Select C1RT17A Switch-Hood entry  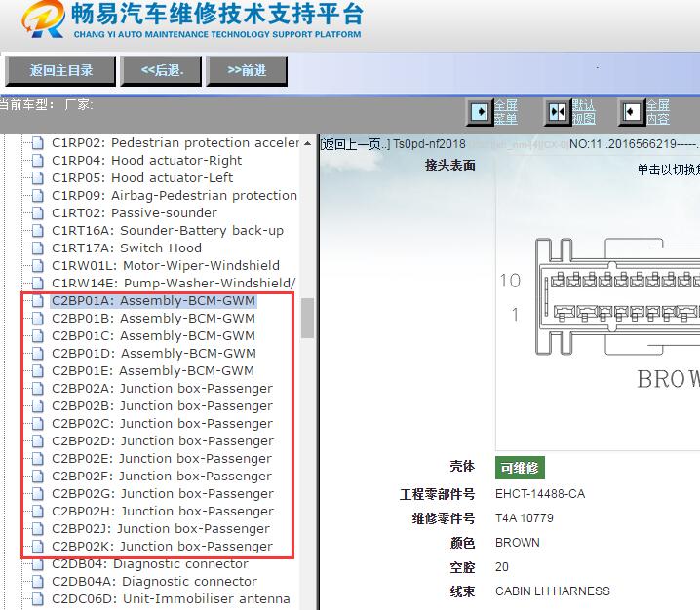pos(127,248)
